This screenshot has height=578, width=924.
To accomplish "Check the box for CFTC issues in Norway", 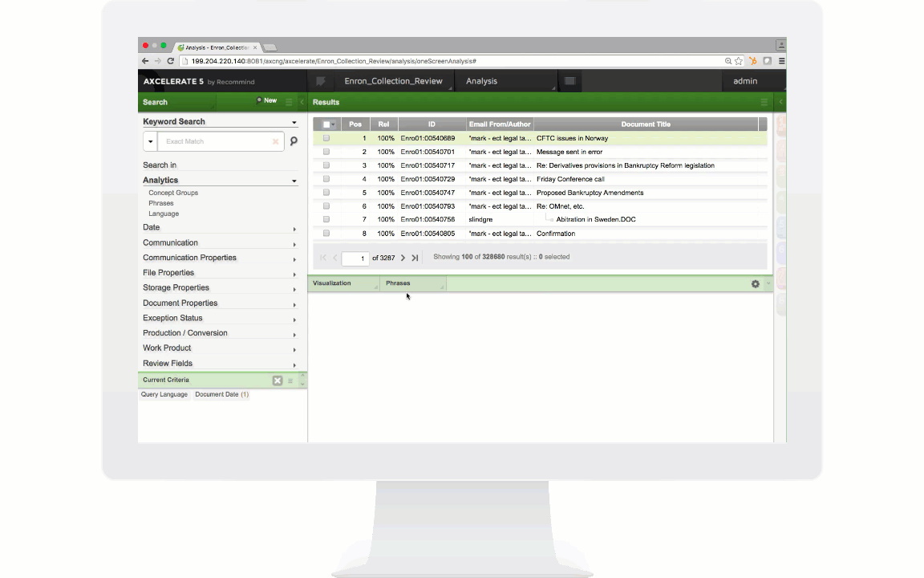I will pyautogui.click(x=326, y=138).
